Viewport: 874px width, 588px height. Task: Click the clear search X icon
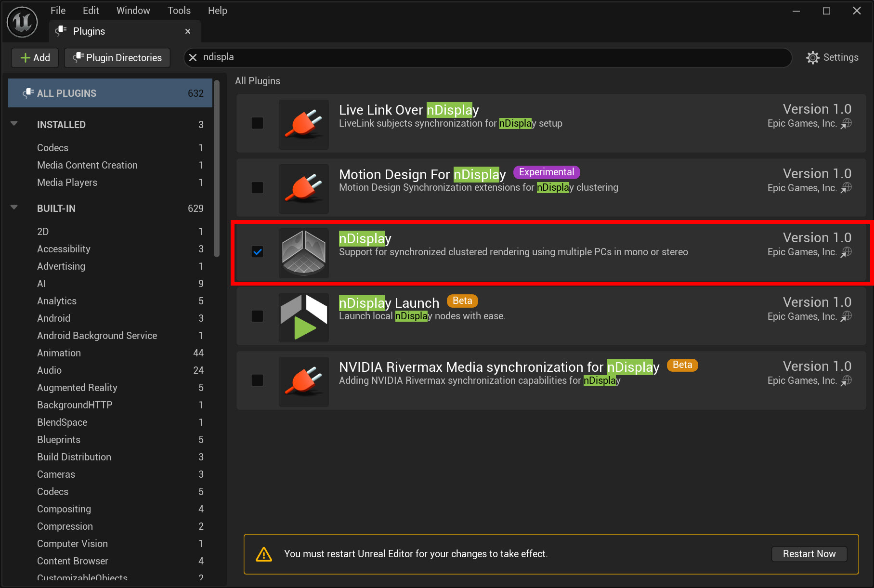point(193,57)
